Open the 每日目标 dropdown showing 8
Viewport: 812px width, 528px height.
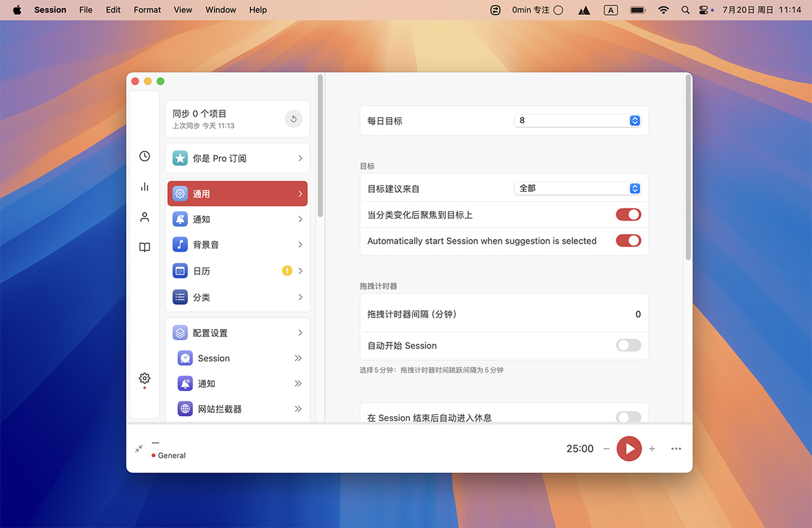pyautogui.click(x=577, y=120)
